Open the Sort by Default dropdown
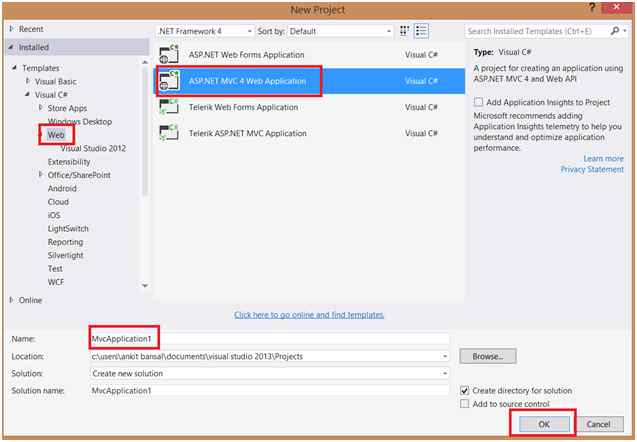This screenshot has width=637, height=442. pyautogui.click(x=340, y=31)
